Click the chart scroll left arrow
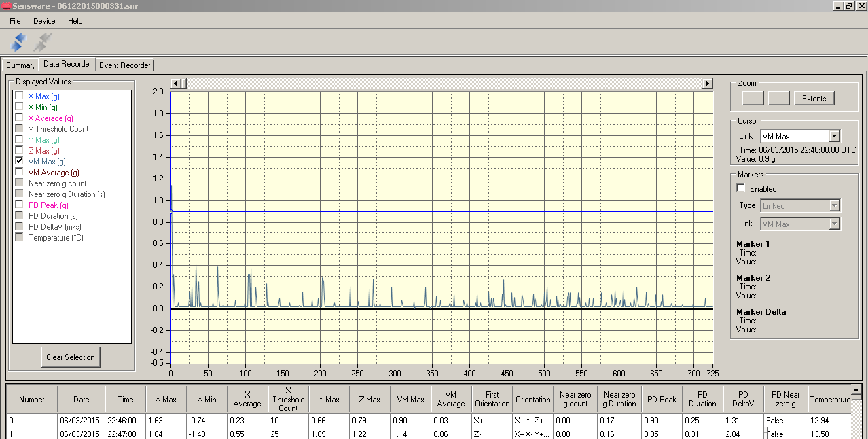Viewport: 868px width, 439px height. (175, 83)
